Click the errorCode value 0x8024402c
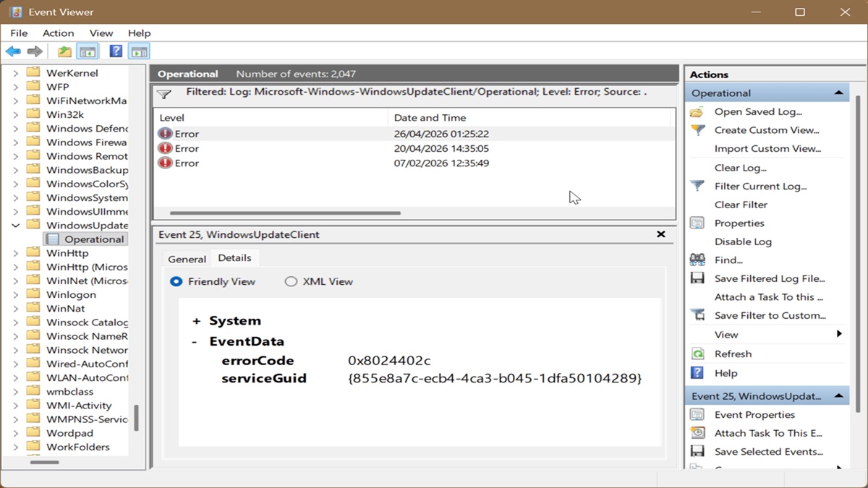The width and height of the screenshot is (868, 488). pyautogui.click(x=389, y=361)
